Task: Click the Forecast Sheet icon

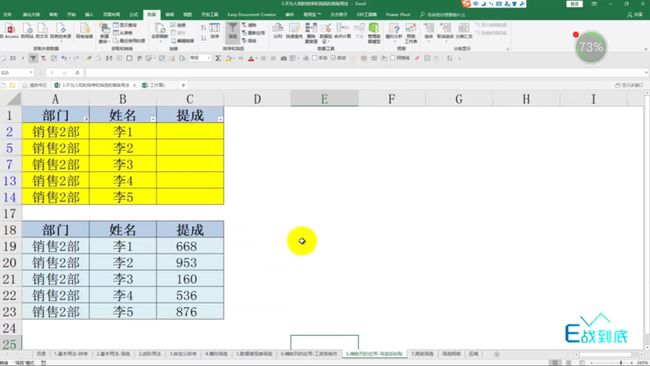Action: click(410, 33)
